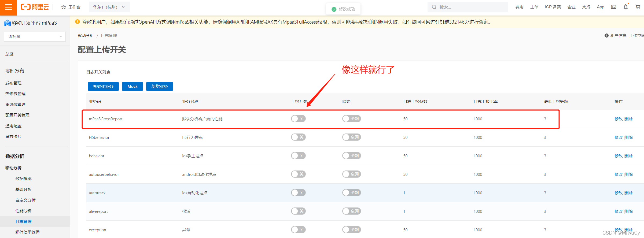The width and height of the screenshot is (644, 238).
Task: Toggle the 网络 switch for autotrack
Action: (351, 193)
